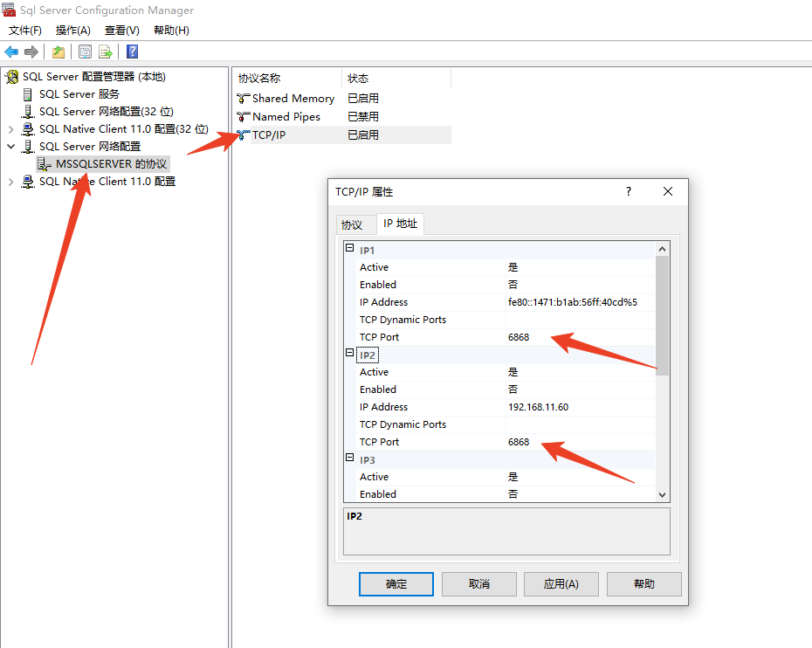
Task: Collapse the SQL Server 网络配置 tree node
Action: pos(10,147)
